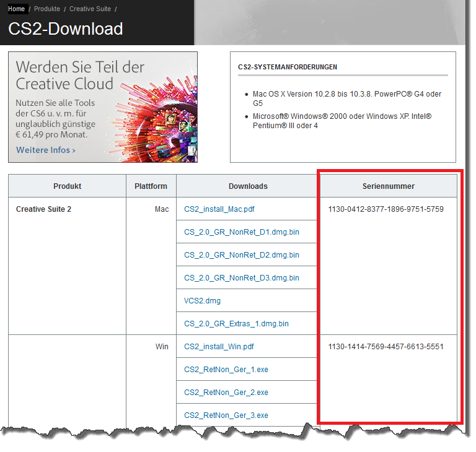
Task: Click the CS2-Download page heading
Action: 66,29
